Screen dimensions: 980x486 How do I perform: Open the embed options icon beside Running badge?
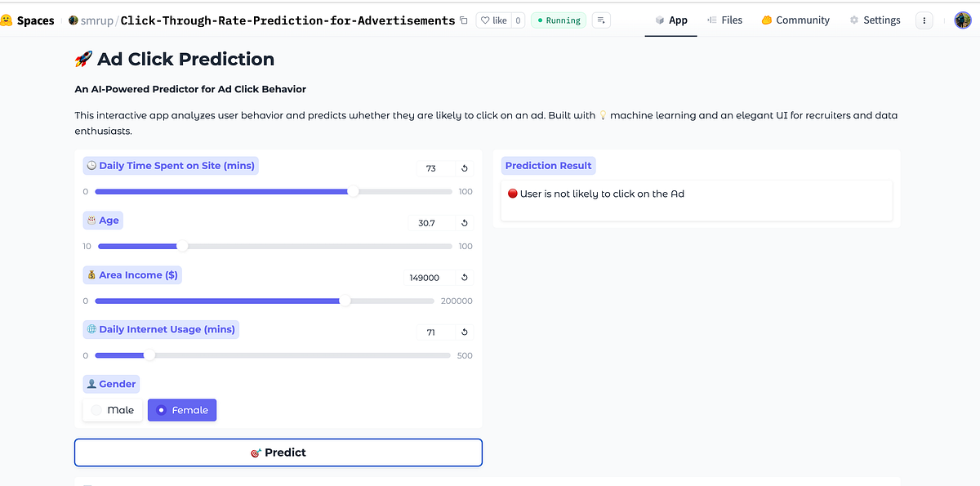point(601,20)
